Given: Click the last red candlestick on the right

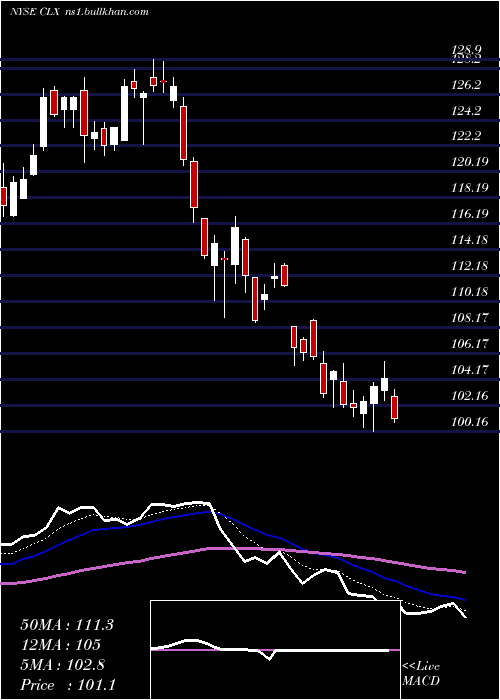Looking at the screenshot, I should [395, 407].
